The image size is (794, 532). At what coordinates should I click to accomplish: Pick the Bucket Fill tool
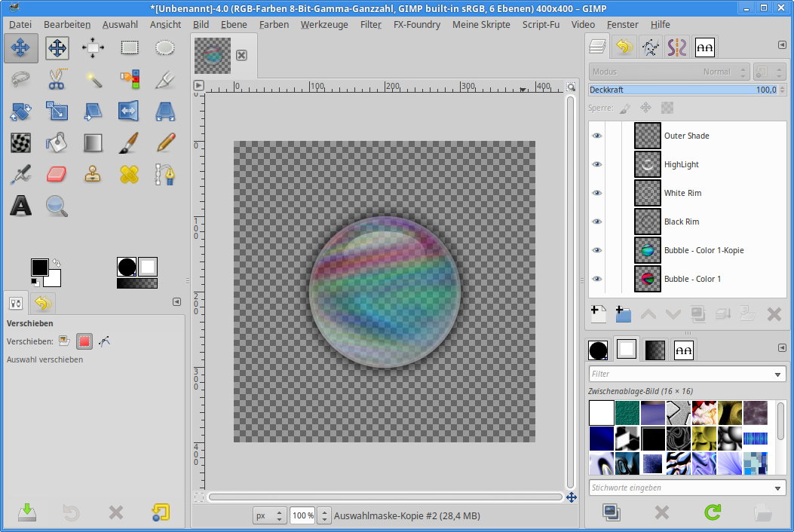tap(57, 142)
